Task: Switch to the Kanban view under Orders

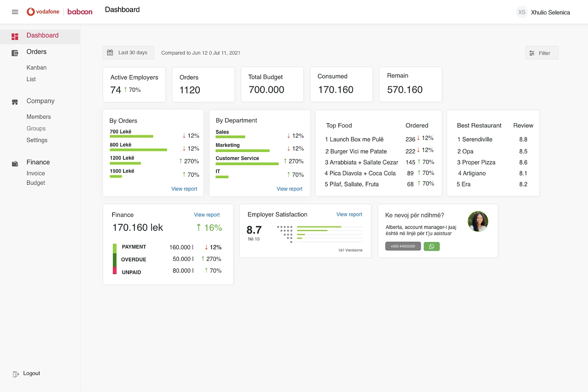Action: click(x=36, y=67)
